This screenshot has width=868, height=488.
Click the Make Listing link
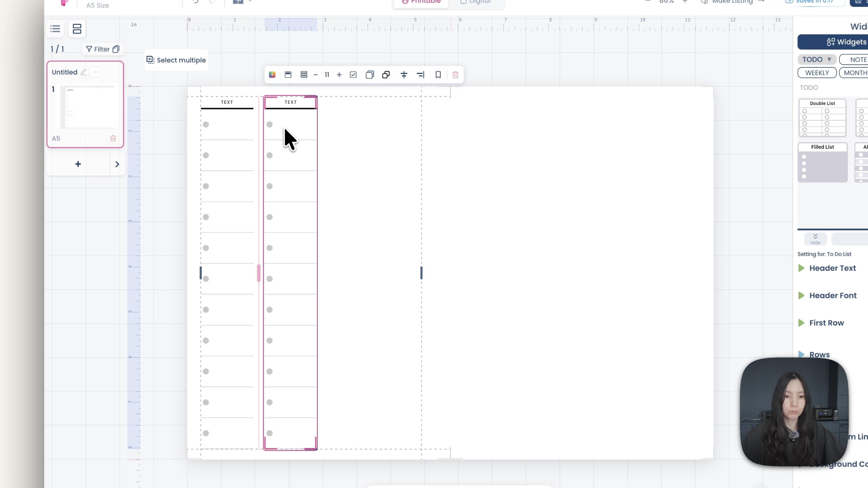732,2
